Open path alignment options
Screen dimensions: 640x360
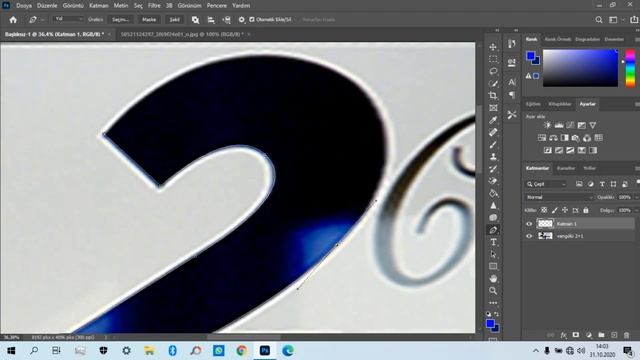pos(211,20)
